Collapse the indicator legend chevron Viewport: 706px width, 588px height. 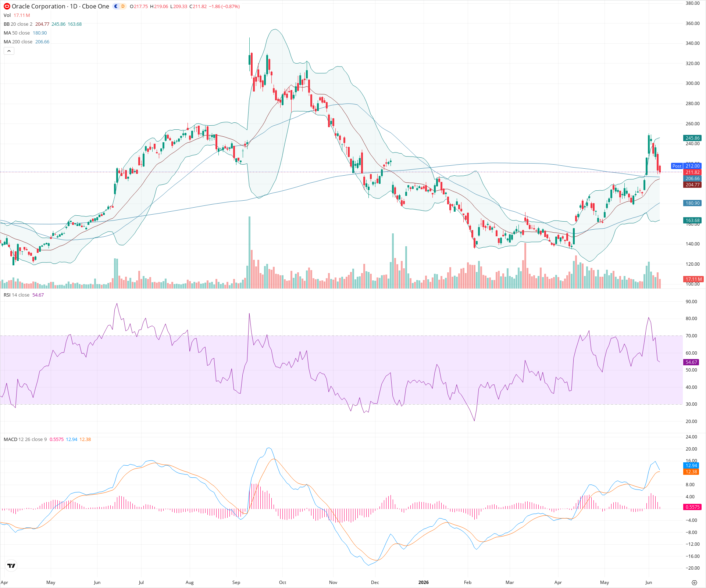(9, 51)
